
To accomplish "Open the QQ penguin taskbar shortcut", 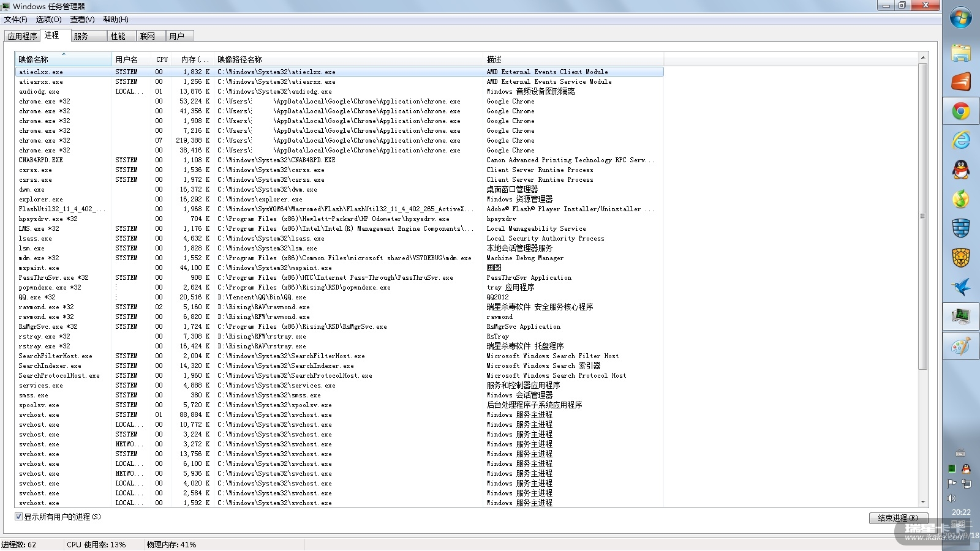I will click(x=960, y=170).
